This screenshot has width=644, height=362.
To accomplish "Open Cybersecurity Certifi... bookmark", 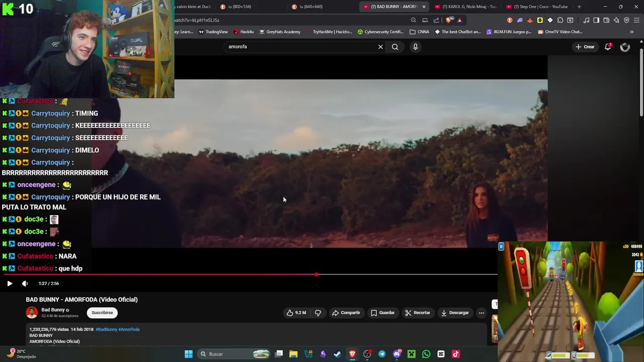I will pos(380,32).
